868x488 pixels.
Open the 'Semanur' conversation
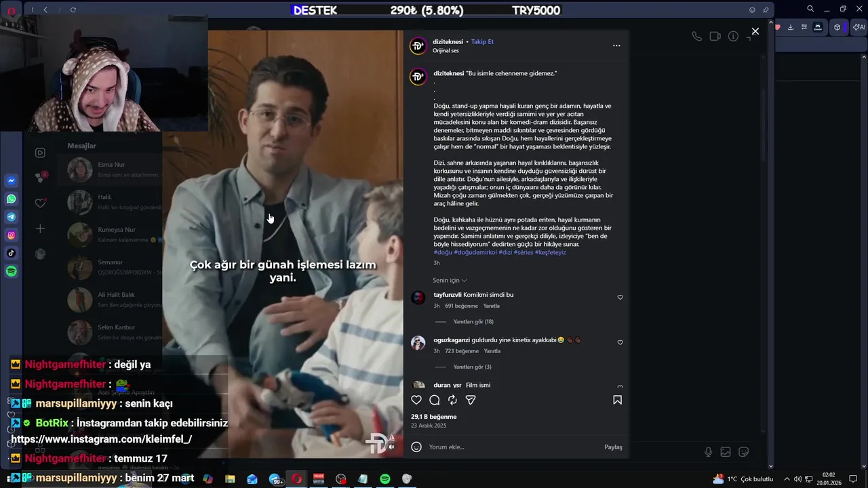pyautogui.click(x=110, y=267)
